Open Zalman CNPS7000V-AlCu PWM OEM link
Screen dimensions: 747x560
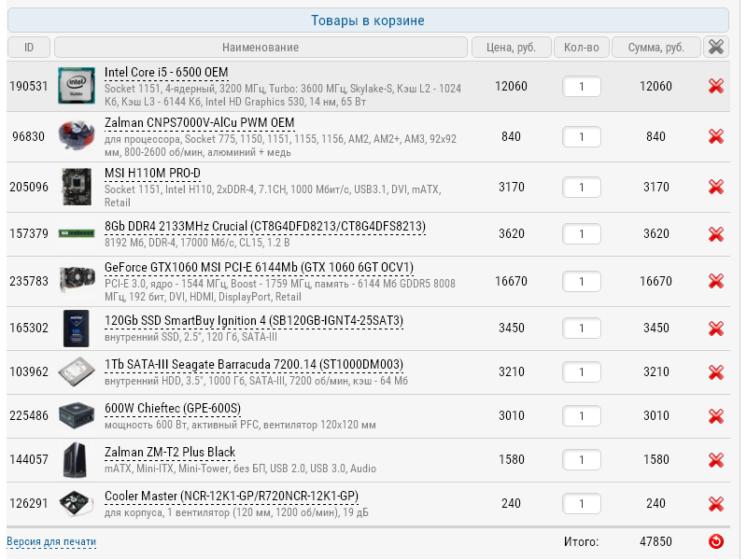pos(200,123)
